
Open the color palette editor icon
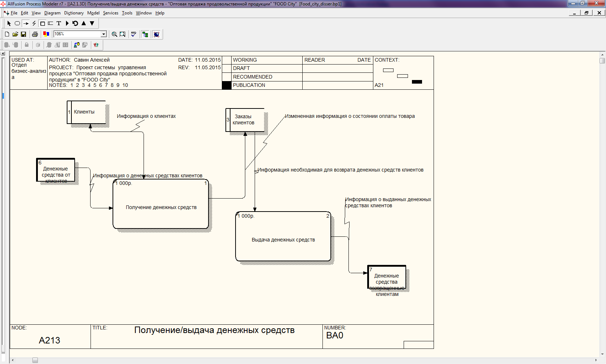(46, 34)
